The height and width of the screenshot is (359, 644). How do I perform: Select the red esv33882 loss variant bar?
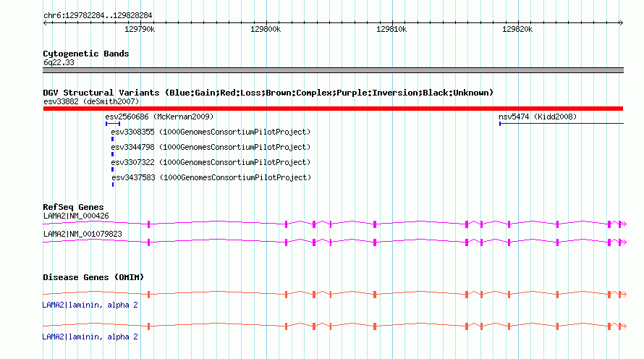point(333,109)
